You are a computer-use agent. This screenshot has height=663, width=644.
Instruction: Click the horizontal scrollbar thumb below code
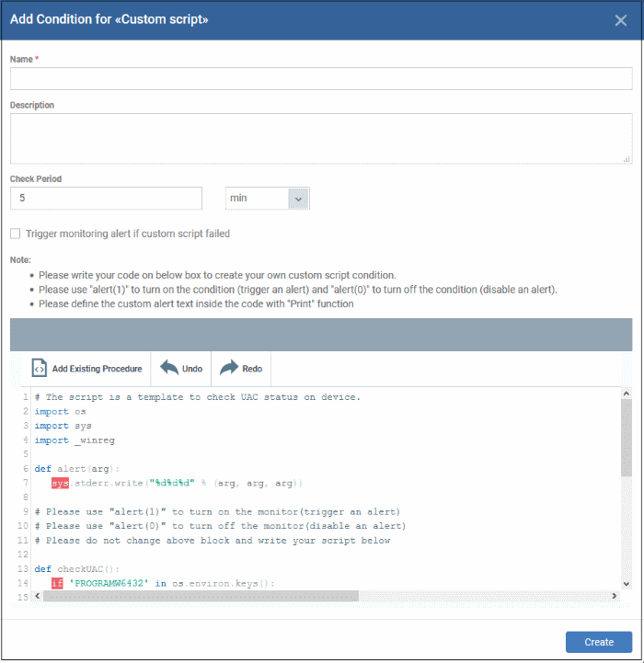201,596
